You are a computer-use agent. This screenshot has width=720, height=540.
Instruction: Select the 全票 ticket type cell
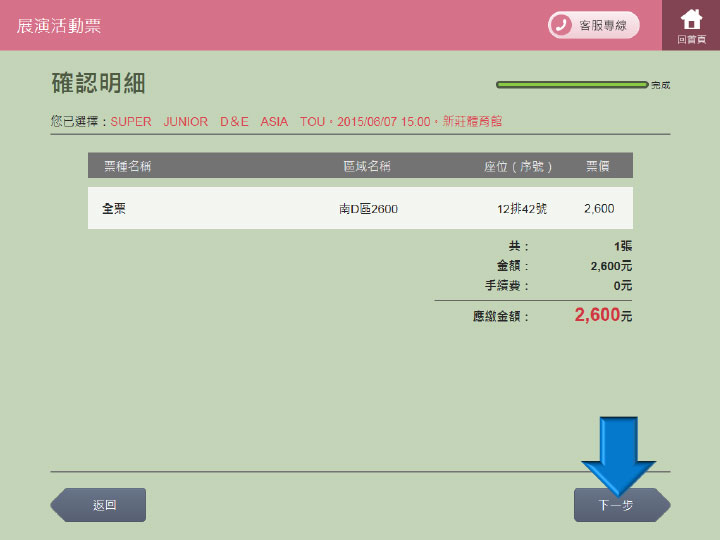click(x=114, y=209)
